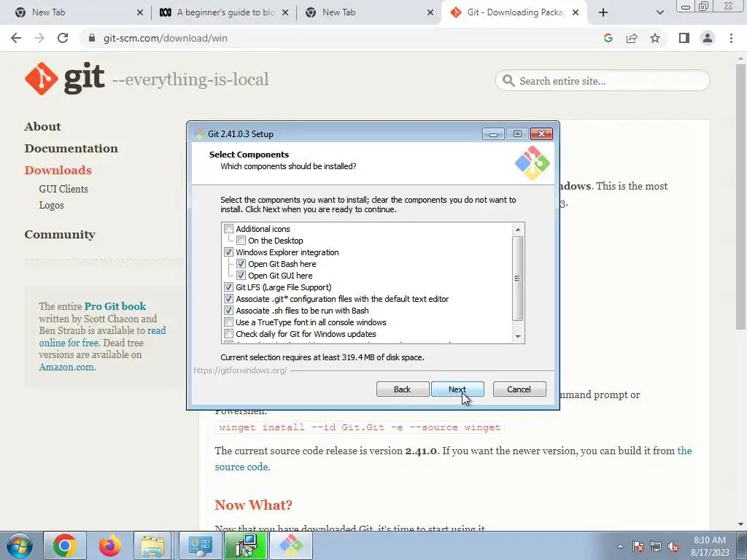
Task: Click the installer taskbar icon
Action: click(x=246, y=545)
